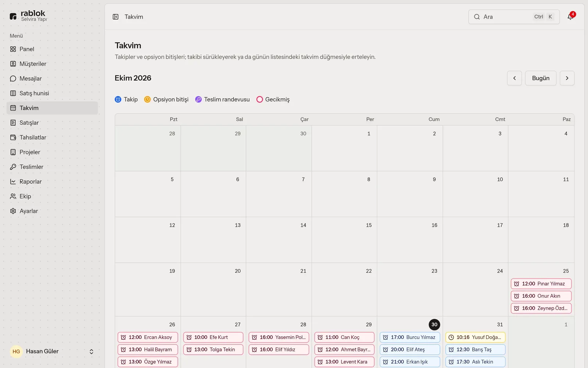Image resolution: width=588 pixels, height=368 pixels.
Task: Click the Rablok logo icon
Action: (13, 16)
